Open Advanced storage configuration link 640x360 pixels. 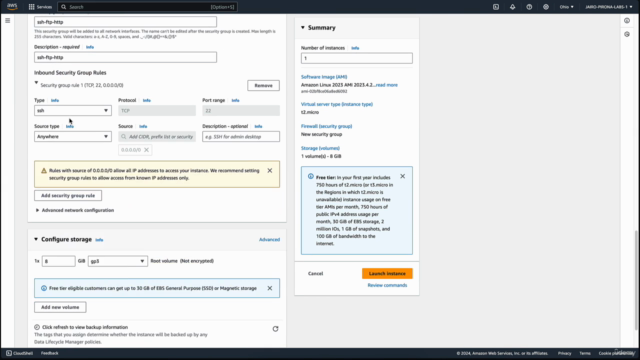click(269, 240)
